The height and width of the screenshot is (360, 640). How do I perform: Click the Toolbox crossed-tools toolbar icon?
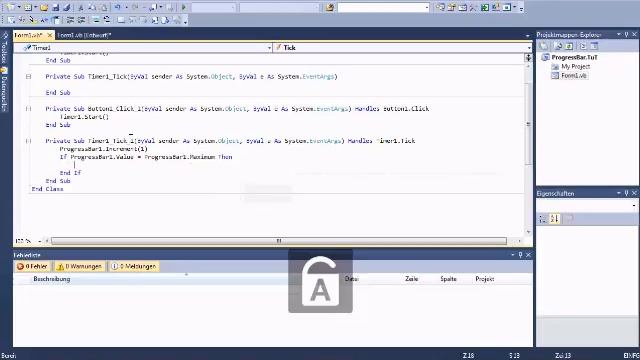tap(473, 7)
